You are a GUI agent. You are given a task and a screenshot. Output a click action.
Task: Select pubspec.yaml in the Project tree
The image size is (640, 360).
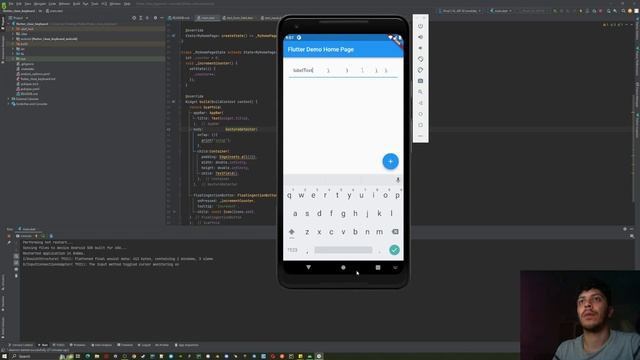pyautogui.click(x=29, y=89)
